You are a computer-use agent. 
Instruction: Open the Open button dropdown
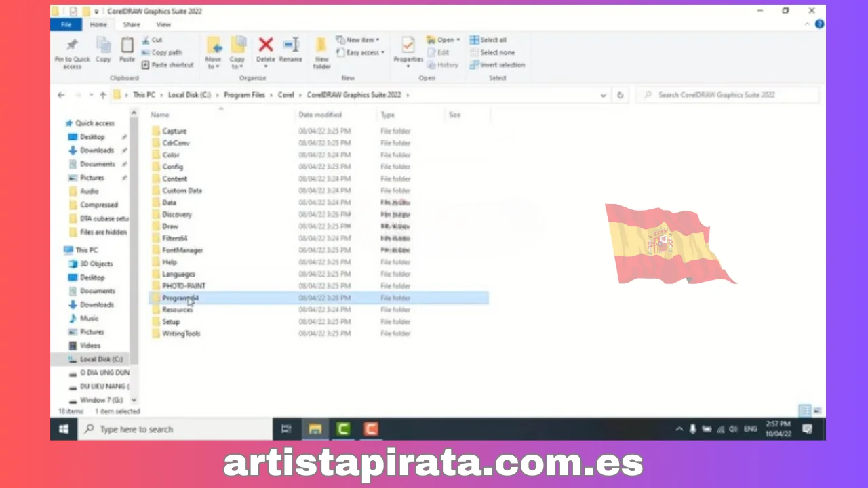[444, 40]
